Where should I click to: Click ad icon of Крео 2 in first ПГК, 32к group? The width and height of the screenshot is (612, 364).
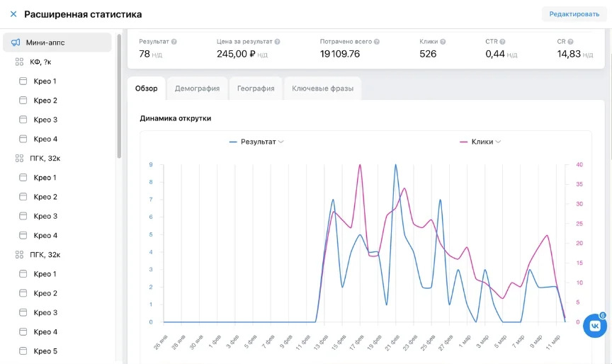23,197
